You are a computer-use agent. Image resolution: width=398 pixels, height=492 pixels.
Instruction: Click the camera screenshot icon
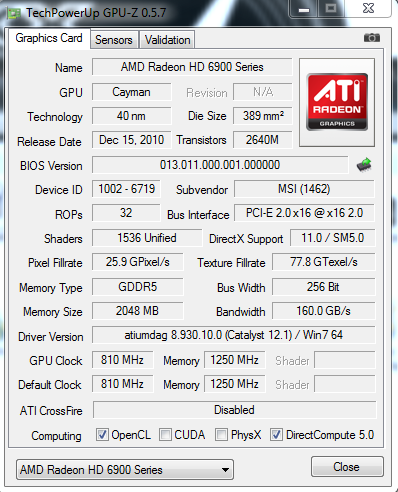372,37
